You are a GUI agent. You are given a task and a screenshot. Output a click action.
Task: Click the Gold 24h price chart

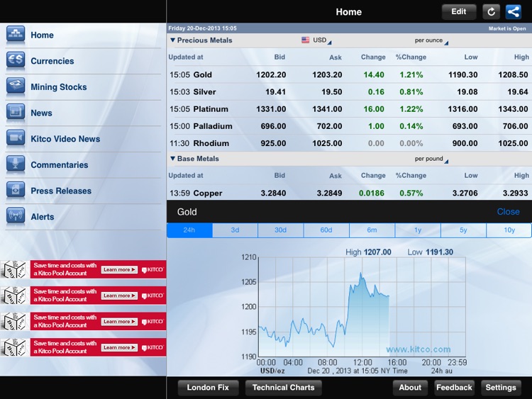click(x=362, y=306)
